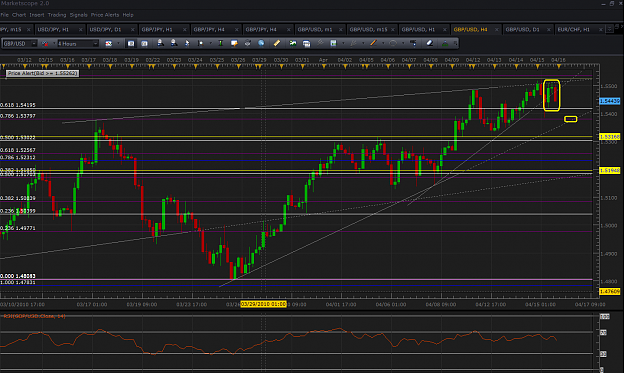
Task: Expand arrow next to red-X symbol icon
Action: tap(54, 43)
